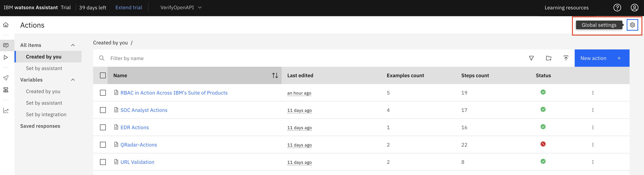The width and height of the screenshot is (644, 175).
Task: Open the help question mark icon
Action: (x=617, y=8)
